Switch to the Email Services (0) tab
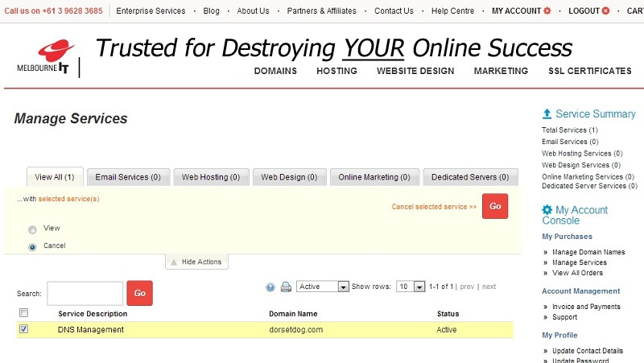The height and width of the screenshot is (363, 644). point(128,177)
